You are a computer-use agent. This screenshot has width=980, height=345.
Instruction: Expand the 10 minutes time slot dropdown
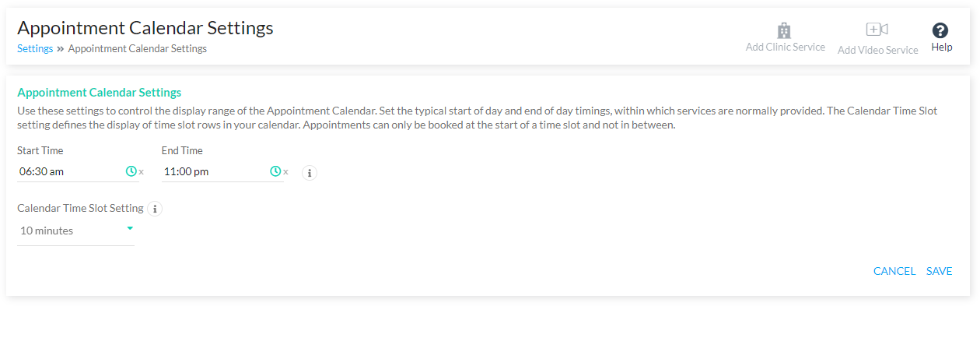(76, 231)
